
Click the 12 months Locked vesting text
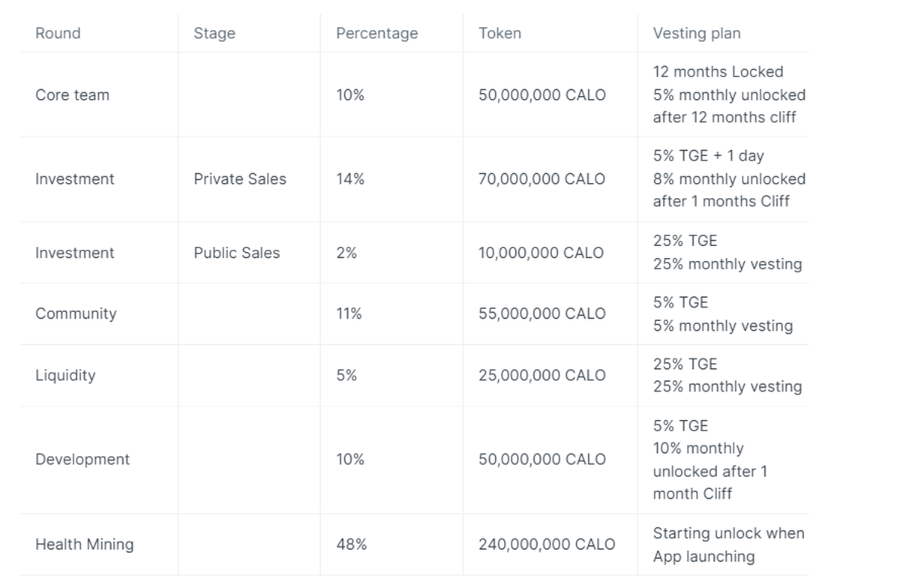(718, 72)
